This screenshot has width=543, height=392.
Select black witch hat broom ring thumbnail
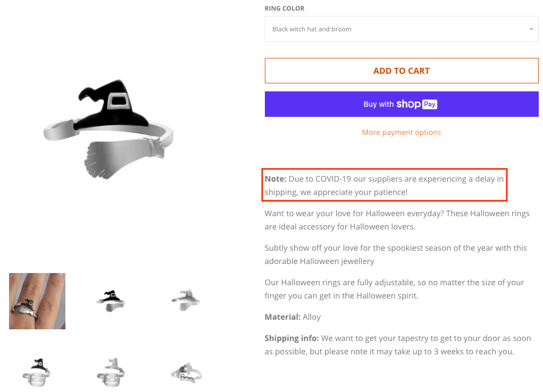[111, 301]
